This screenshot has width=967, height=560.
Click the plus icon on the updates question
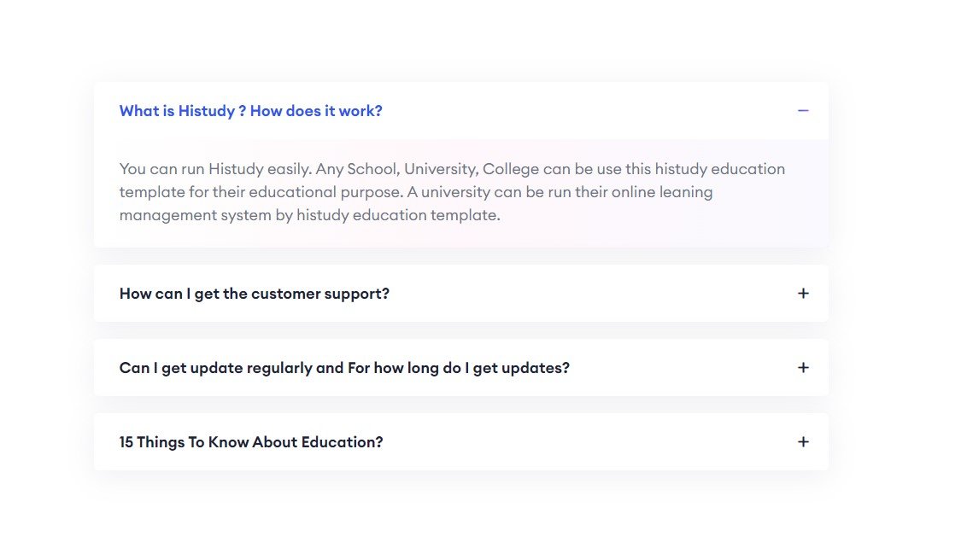click(x=802, y=368)
